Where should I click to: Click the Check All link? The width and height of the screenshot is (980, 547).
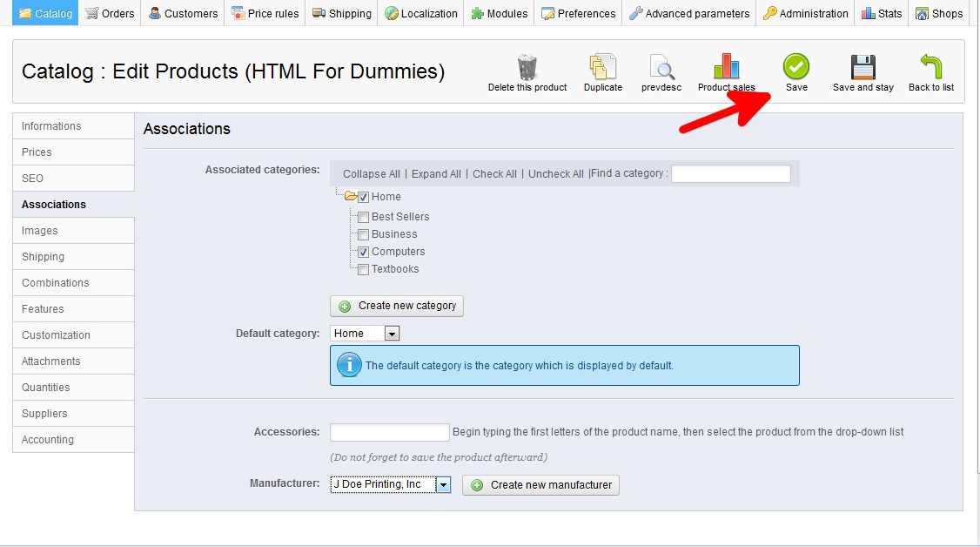494,174
